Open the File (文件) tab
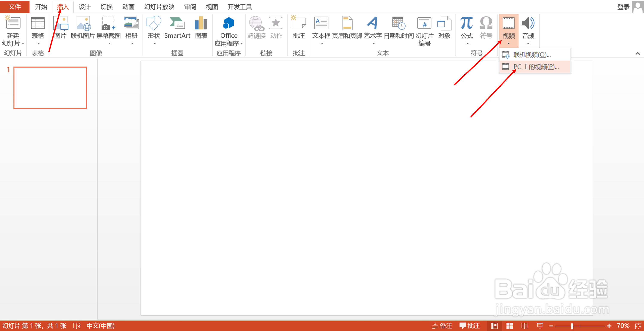This screenshot has height=331, width=644. click(15, 7)
